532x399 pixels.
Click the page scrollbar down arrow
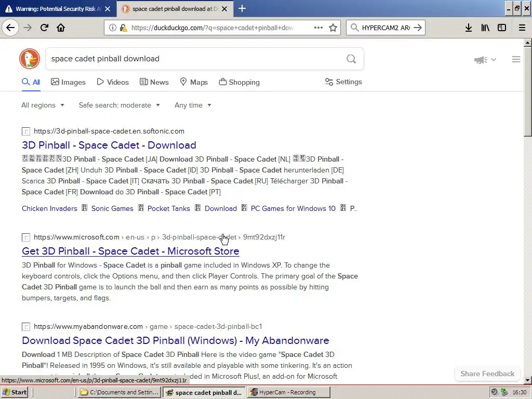click(527, 380)
